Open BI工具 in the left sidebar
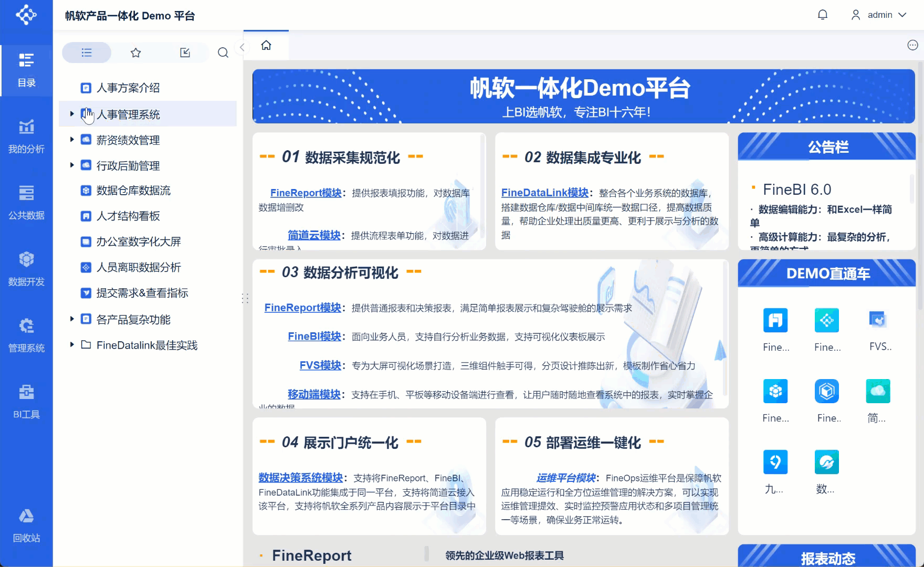Image resolution: width=924 pixels, height=567 pixels. click(x=26, y=402)
